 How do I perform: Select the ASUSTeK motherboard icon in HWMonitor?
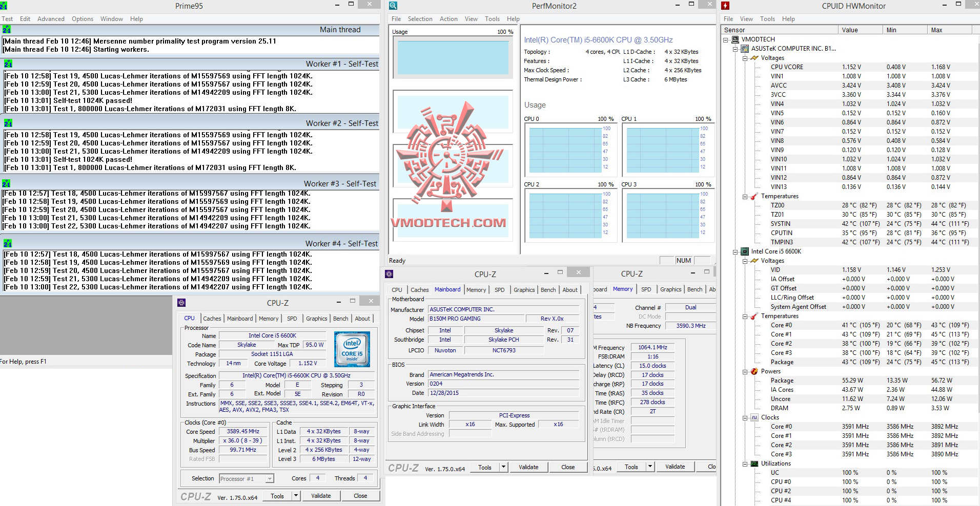tap(745, 49)
